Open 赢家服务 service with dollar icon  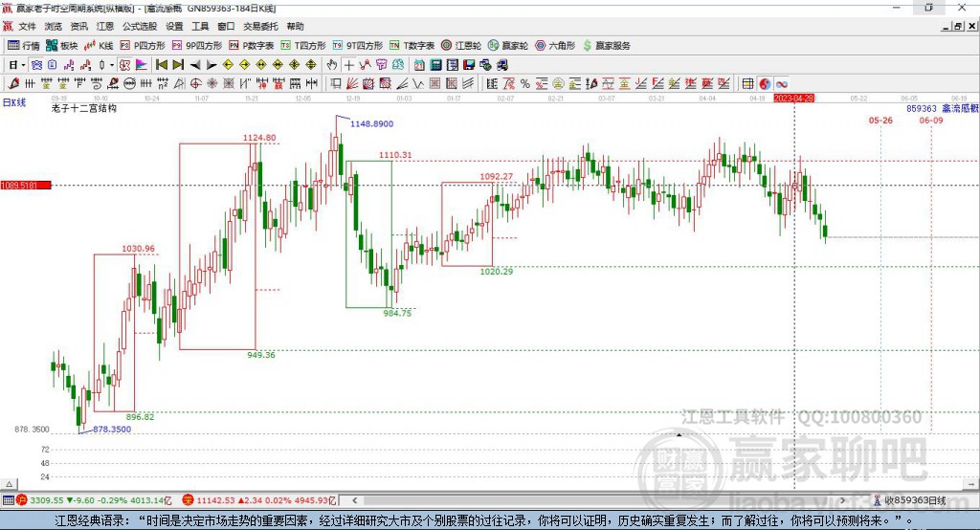(x=606, y=46)
